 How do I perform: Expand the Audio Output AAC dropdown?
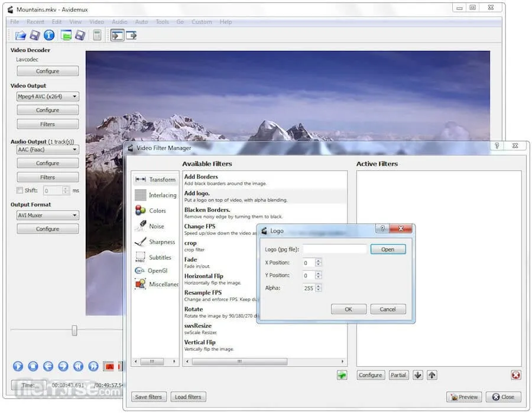[47, 150]
